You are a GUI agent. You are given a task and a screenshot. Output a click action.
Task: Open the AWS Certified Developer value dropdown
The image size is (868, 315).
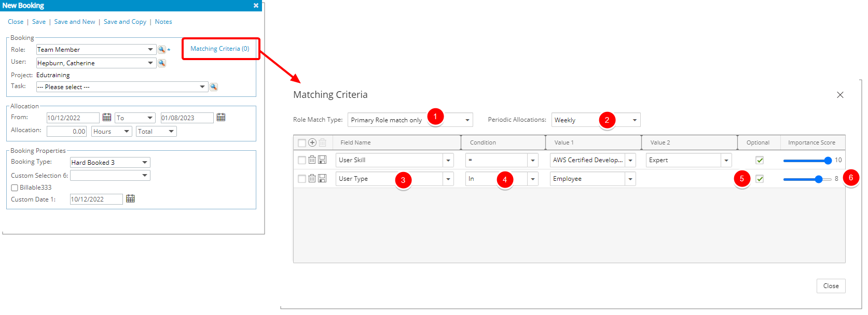[630, 161]
